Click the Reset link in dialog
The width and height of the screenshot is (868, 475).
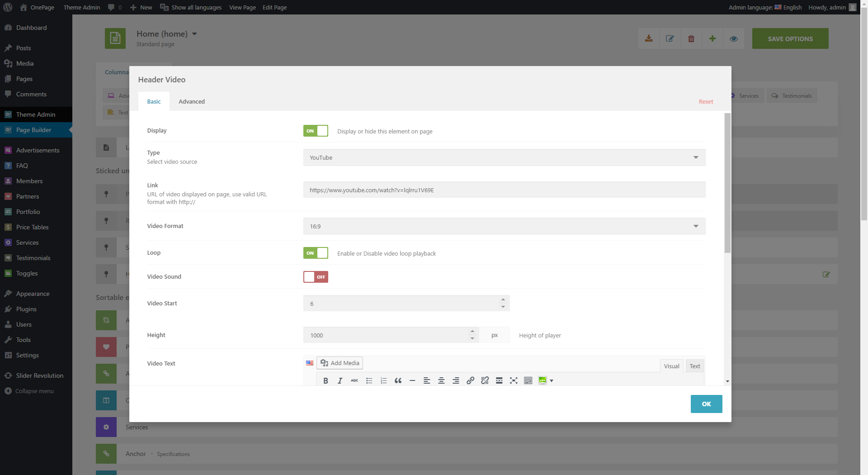(x=706, y=101)
